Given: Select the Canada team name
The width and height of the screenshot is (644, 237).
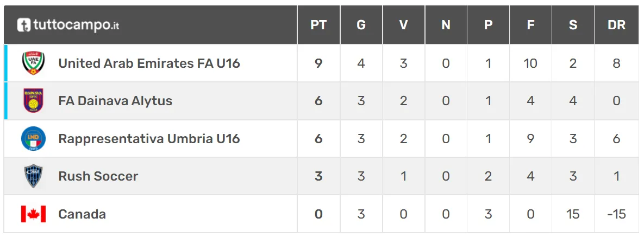Looking at the screenshot, I should (x=82, y=214).
